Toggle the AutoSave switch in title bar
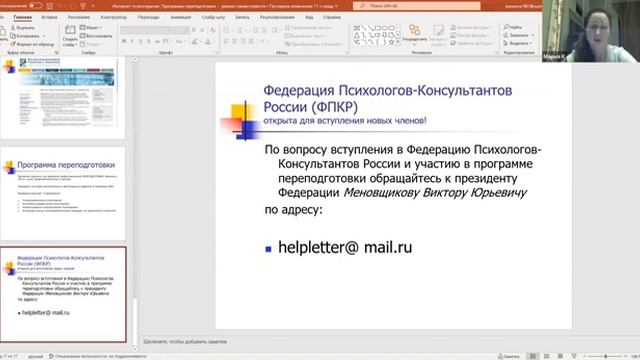 coord(36,6)
